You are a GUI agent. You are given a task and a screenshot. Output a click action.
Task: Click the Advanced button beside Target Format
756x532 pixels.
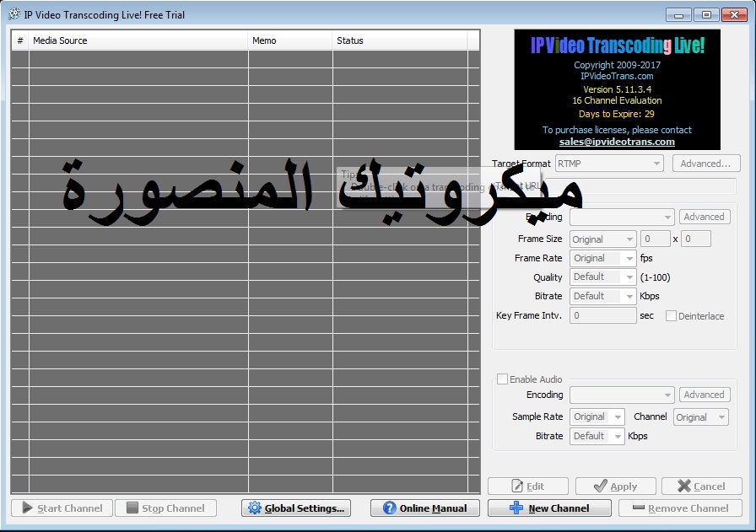(x=706, y=163)
